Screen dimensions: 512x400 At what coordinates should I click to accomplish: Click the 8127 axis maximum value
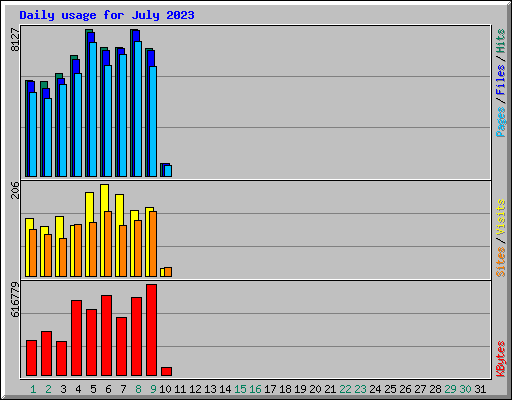(15, 40)
